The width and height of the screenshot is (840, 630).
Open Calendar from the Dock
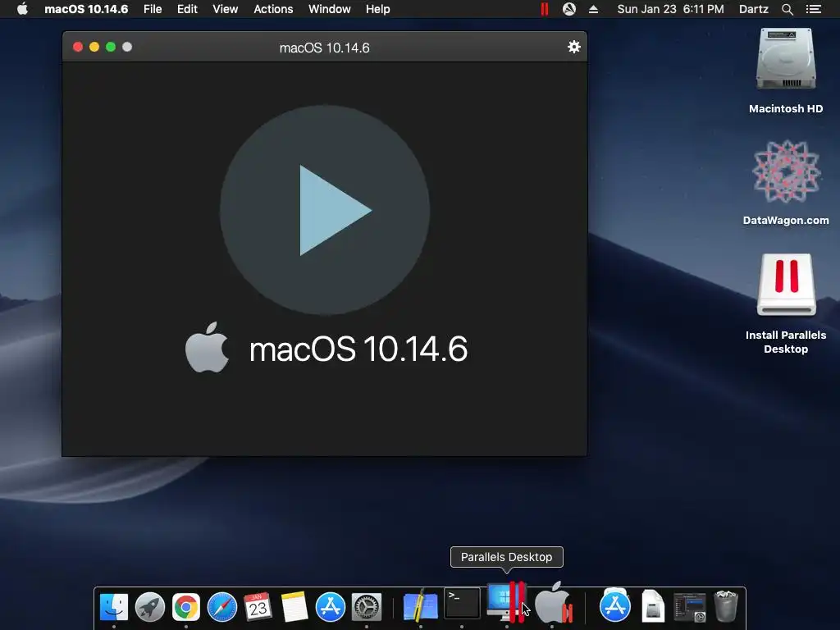[x=258, y=607]
